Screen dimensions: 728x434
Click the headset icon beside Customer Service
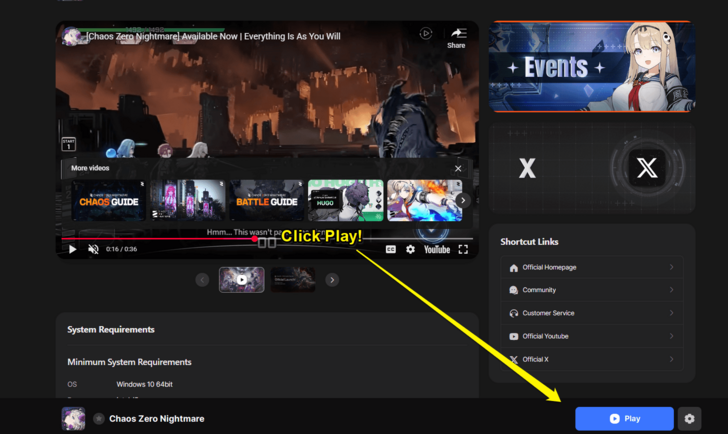click(514, 313)
